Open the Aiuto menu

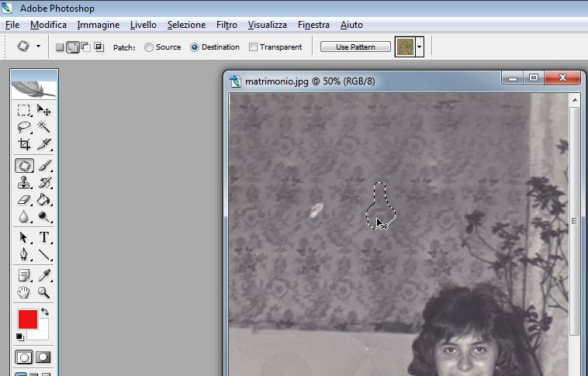click(351, 25)
